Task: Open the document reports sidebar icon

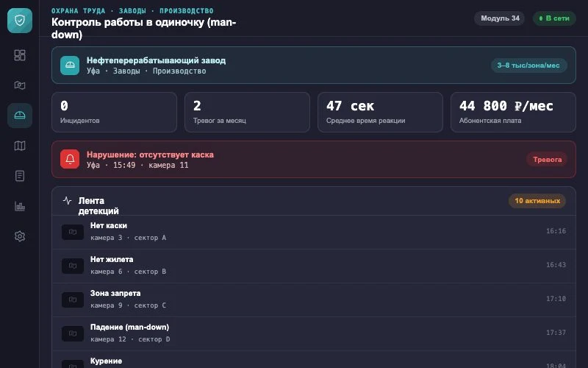Action: 20,176
